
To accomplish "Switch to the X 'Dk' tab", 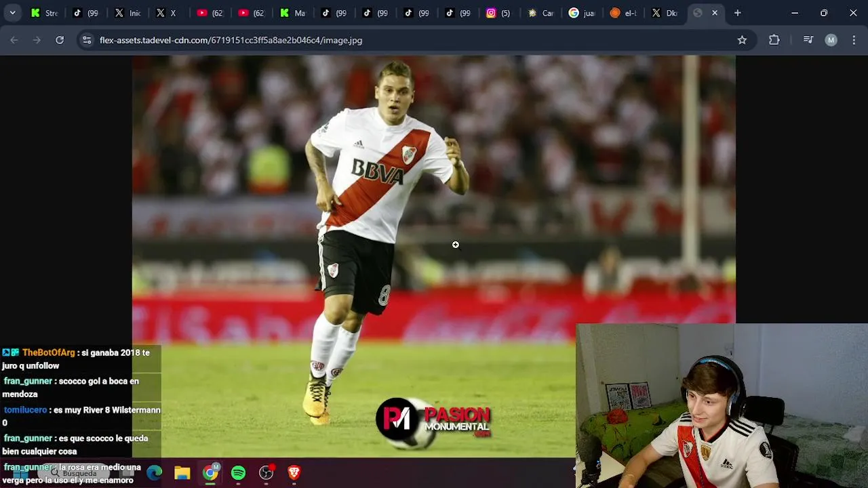I will (665, 13).
